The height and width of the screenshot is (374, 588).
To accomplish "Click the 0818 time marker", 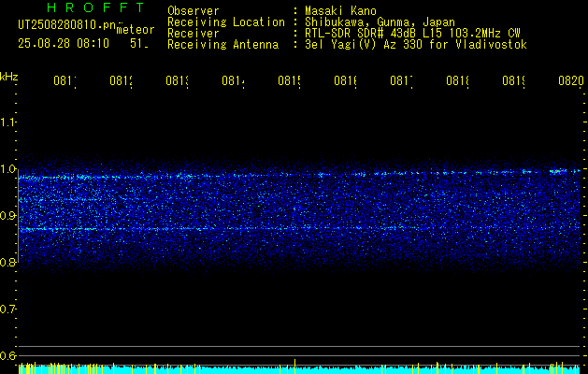I will coord(458,80).
